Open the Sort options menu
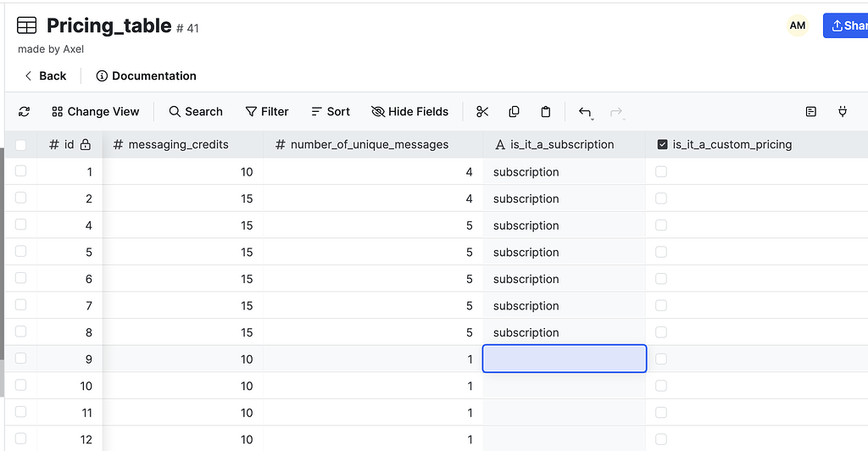This screenshot has height=451, width=868. (x=331, y=112)
